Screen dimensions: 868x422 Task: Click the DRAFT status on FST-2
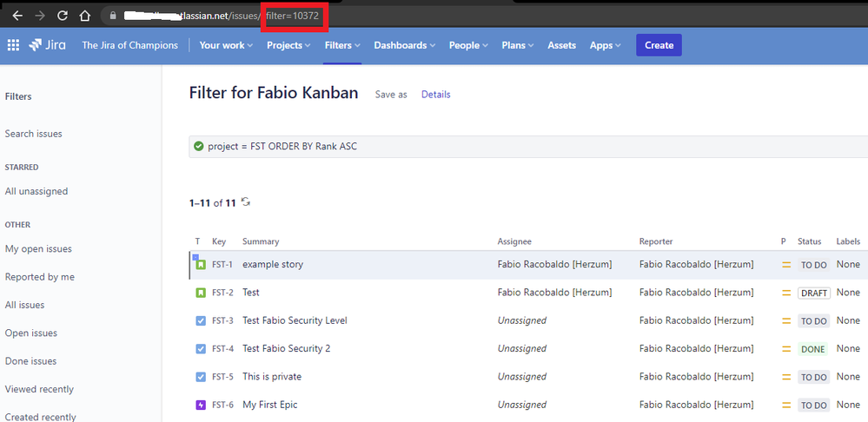click(x=814, y=293)
